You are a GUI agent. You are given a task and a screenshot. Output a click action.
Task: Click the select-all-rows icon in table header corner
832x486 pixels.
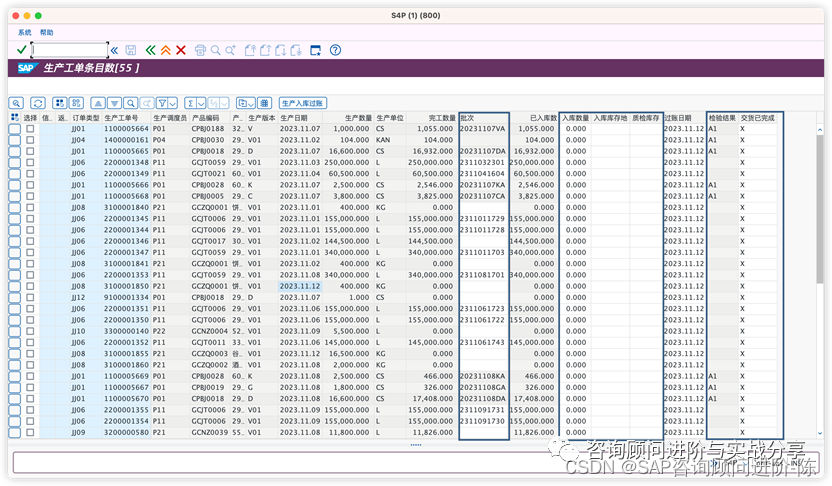click(14, 118)
